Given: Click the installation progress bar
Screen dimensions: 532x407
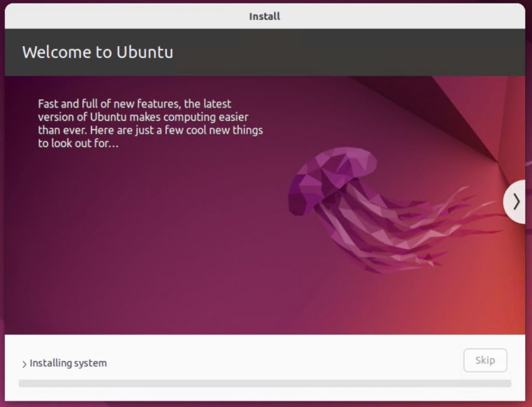Looking at the screenshot, I should 264,383.
